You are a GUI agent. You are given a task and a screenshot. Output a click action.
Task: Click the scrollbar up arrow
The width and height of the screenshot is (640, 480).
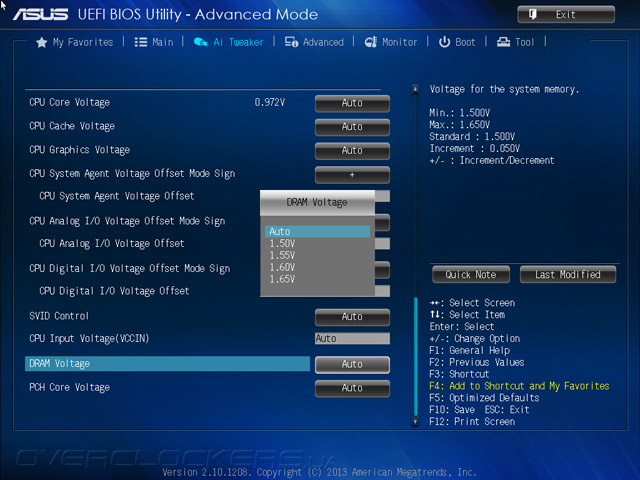[415, 89]
